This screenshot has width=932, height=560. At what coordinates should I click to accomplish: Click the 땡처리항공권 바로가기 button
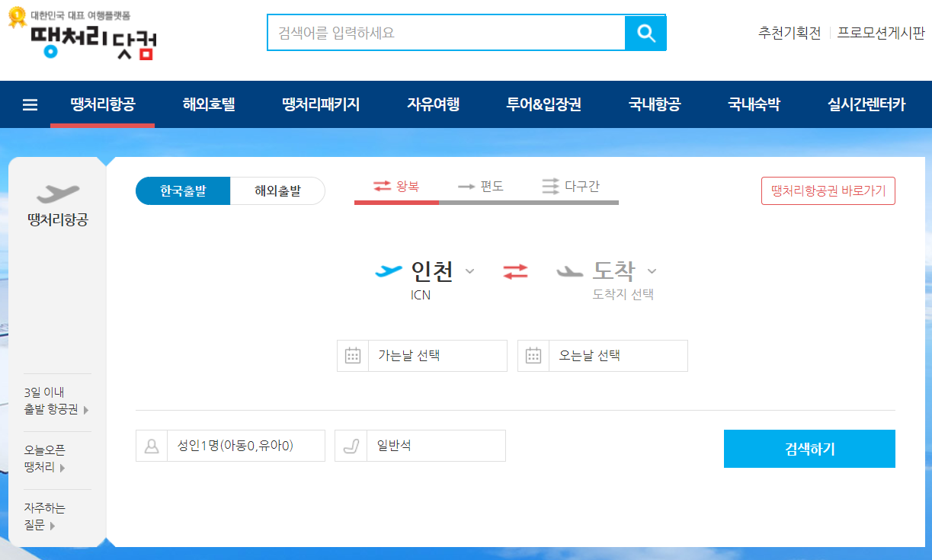click(828, 191)
